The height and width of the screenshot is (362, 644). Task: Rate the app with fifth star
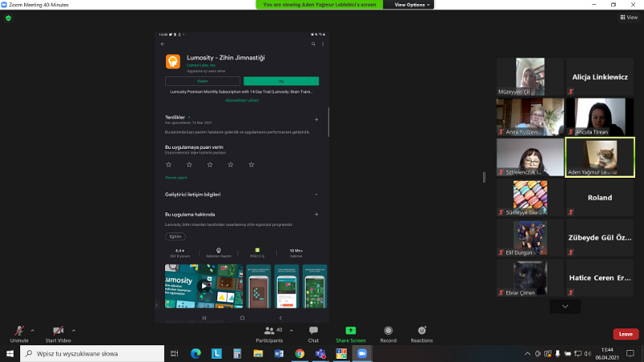coord(251,165)
